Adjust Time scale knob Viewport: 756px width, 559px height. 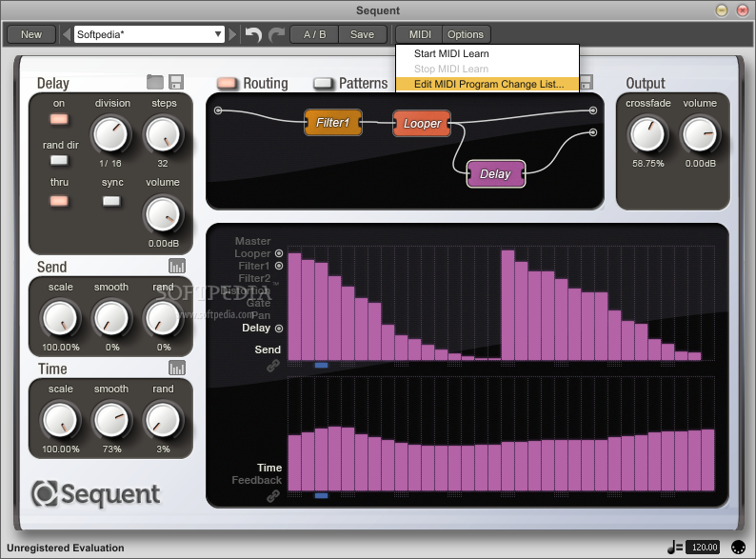[x=60, y=420]
